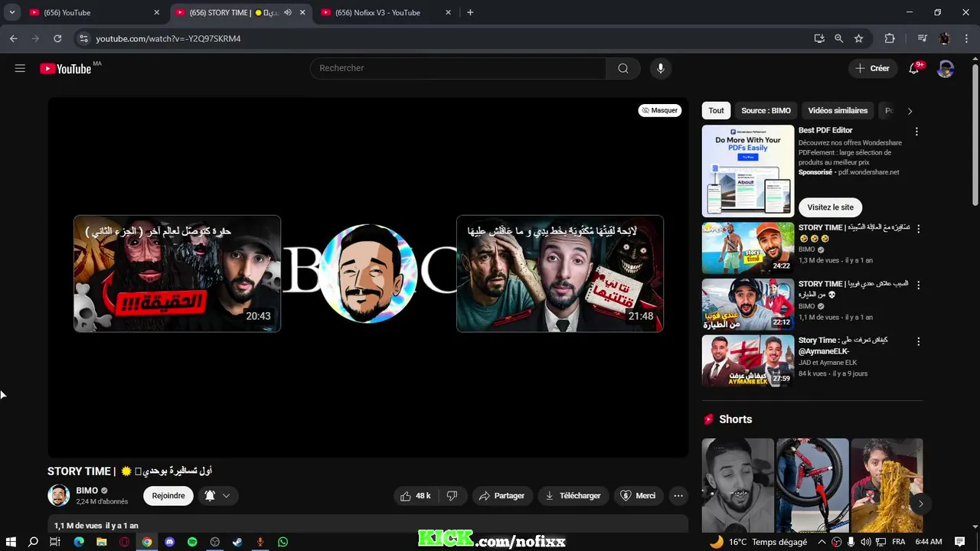Open OBS Studio from the taskbar

coord(215,542)
